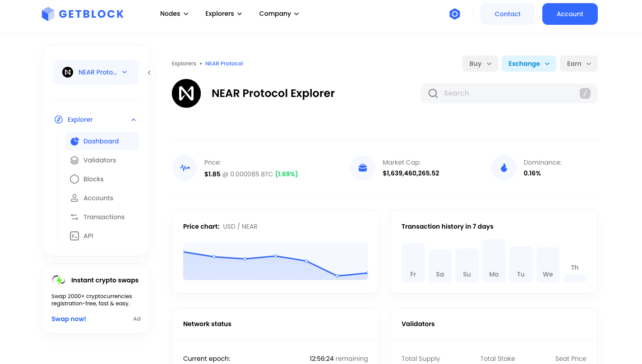Open the NEAR Protocol network selector

96,72
